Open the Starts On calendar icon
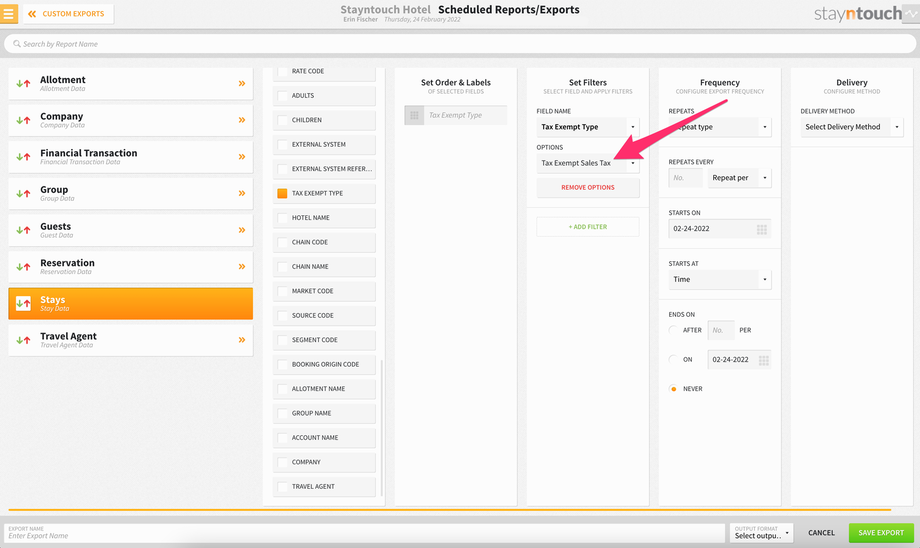Image resolution: width=920 pixels, height=548 pixels. click(x=762, y=229)
